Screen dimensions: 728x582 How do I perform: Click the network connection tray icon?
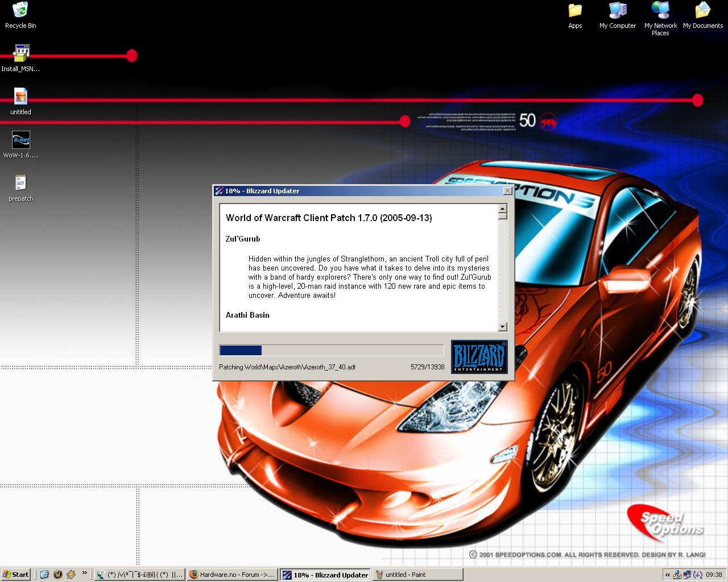pyautogui.click(x=687, y=575)
